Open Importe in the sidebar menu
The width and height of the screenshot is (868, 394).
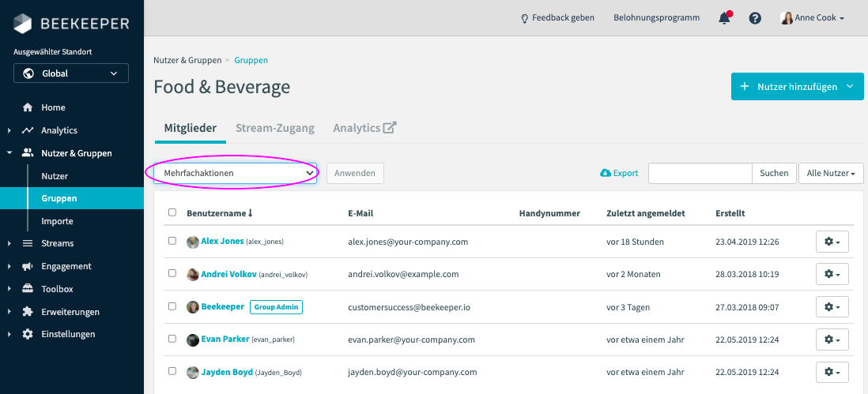(x=57, y=221)
